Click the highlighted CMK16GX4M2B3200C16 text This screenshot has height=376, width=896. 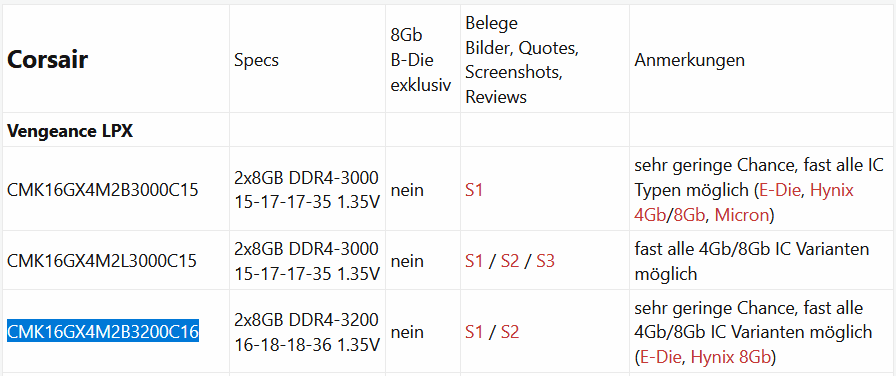pos(103,331)
